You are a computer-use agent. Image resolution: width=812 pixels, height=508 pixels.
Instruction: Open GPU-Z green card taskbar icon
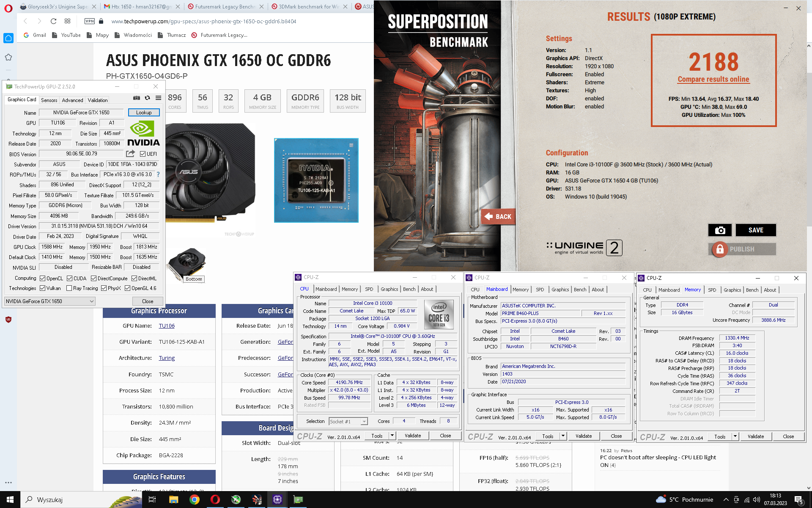tap(298, 500)
